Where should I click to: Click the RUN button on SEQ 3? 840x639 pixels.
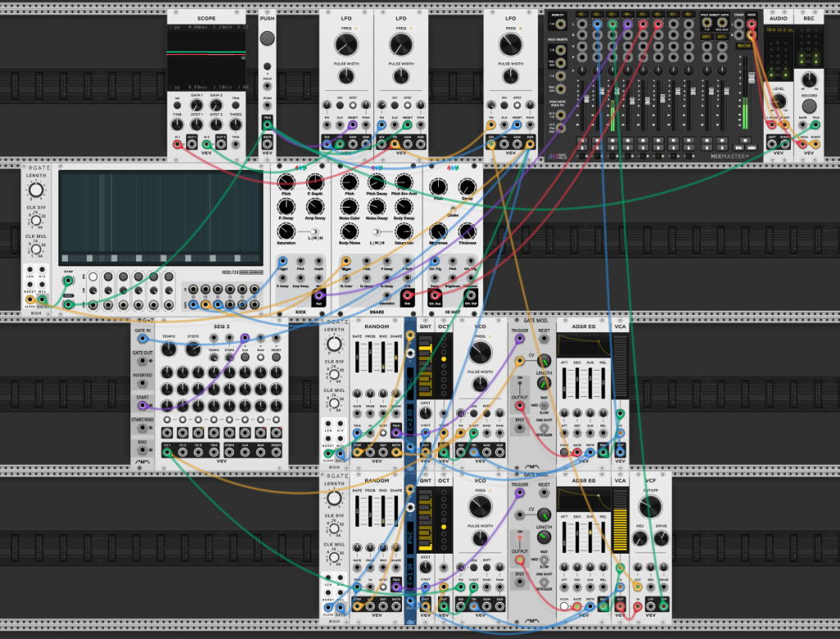coord(260,357)
